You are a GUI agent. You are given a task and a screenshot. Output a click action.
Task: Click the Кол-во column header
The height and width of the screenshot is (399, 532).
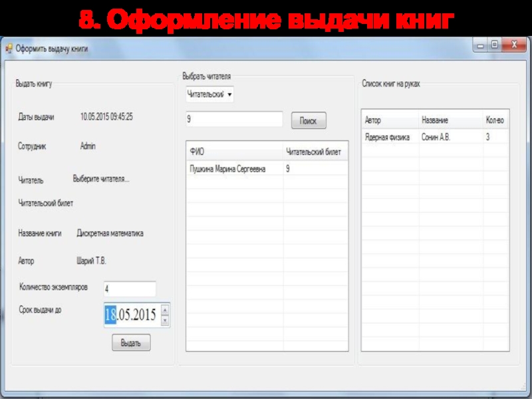coord(495,120)
